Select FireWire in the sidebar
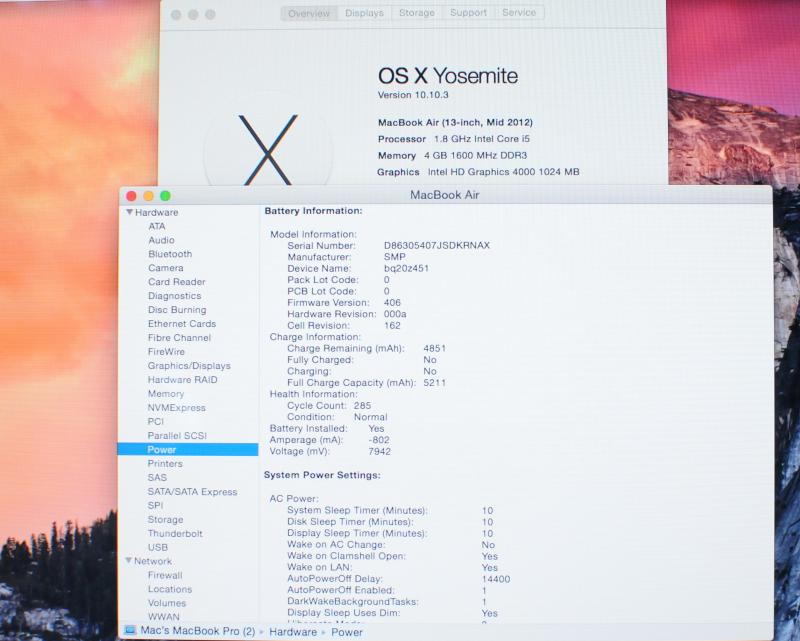Viewport: 800px width, 641px height. [x=166, y=352]
